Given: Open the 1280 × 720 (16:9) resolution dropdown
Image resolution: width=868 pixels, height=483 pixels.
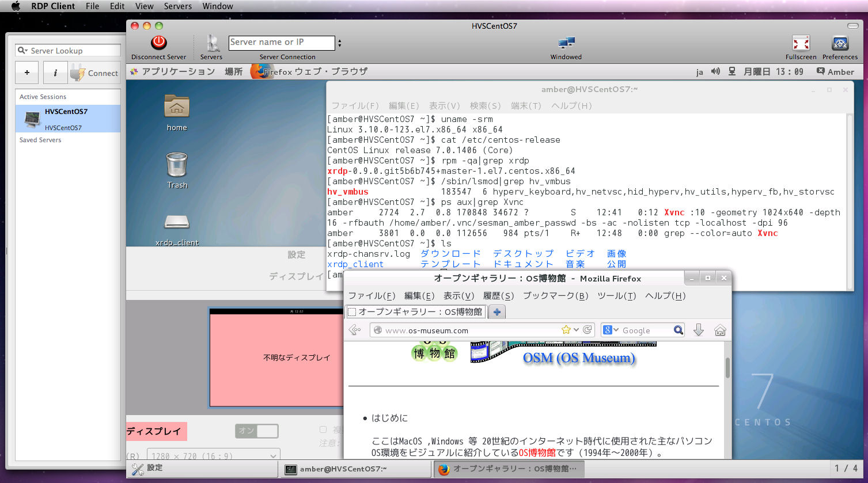Looking at the screenshot, I should click(214, 455).
